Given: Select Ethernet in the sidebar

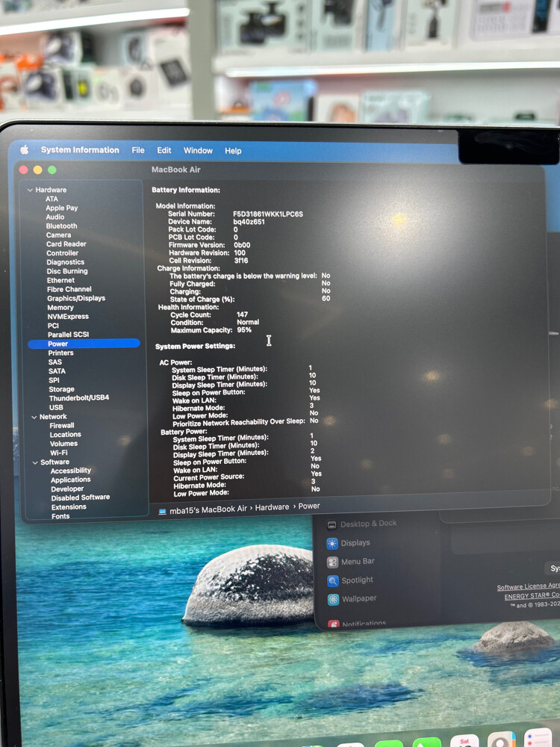Looking at the screenshot, I should pos(60,280).
